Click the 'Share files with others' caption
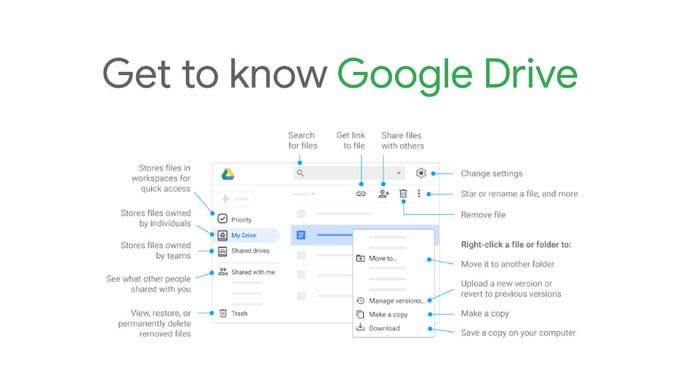The width and height of the screenshot is (680, 383). tap(402, 141)
